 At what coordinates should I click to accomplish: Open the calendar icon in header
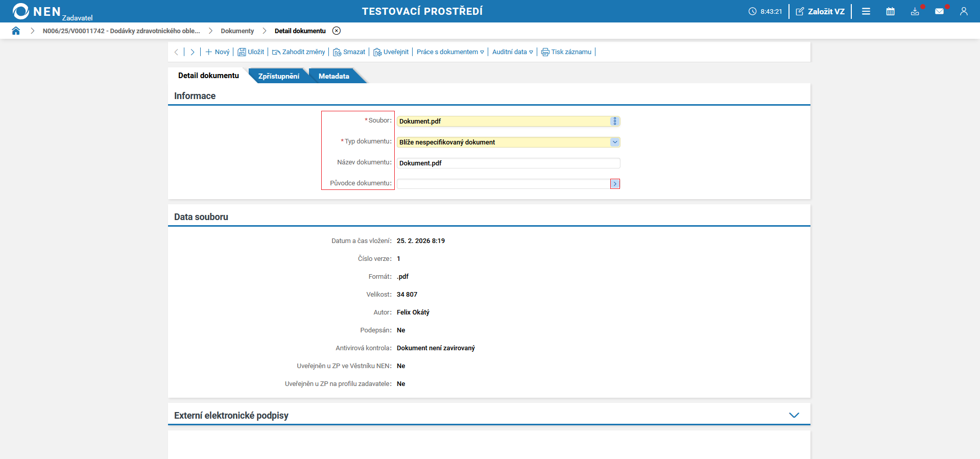coord(891,11)
